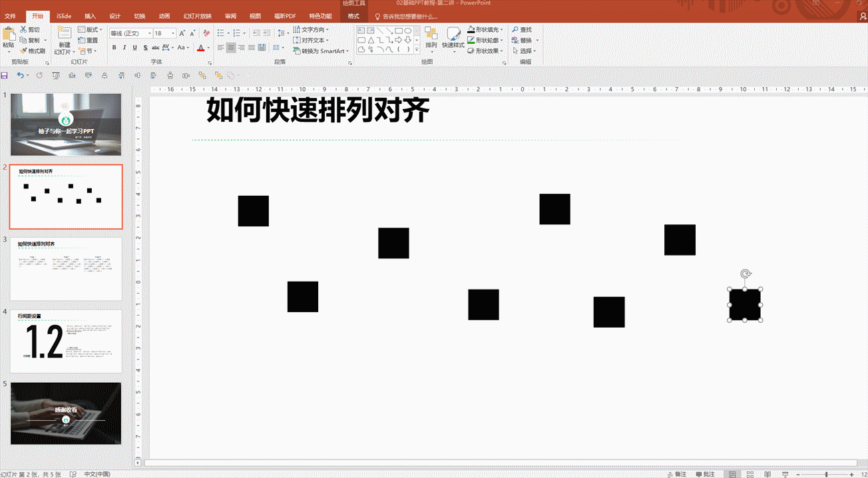
Task: Open the character spacing (AV) dropdown
Action: (168, 48)
